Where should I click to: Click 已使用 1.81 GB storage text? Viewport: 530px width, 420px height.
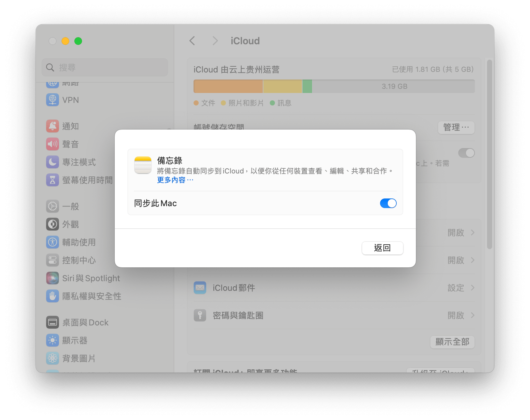click(x=433, y=69)
